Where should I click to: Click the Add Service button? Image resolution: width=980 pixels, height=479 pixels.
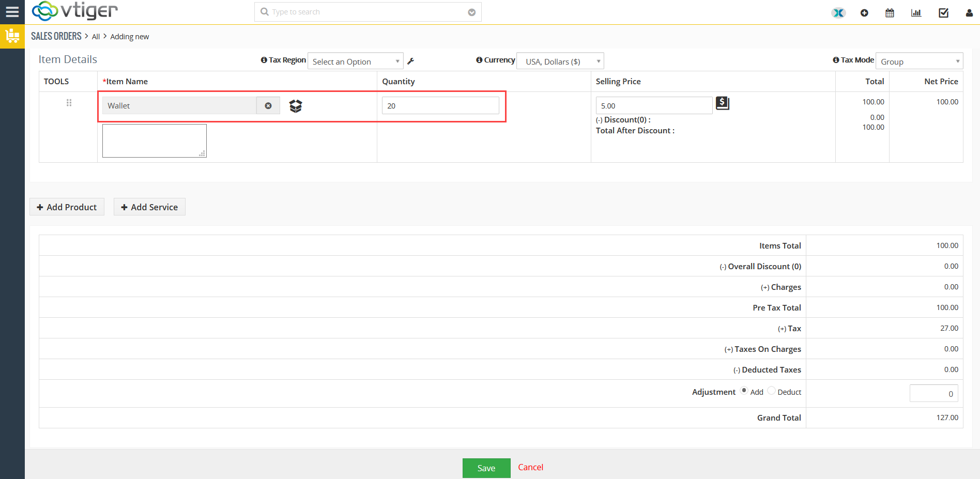click(149, 207)
